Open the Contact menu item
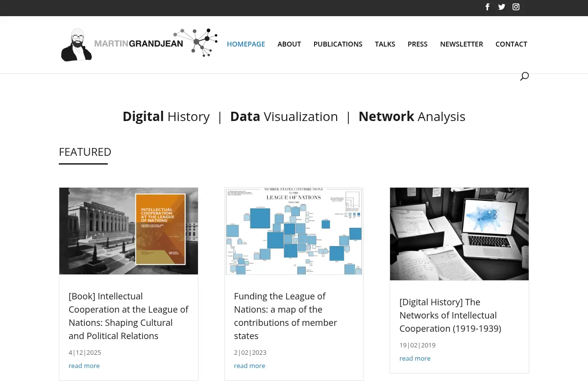The image size is (588, 392). [511, 44]
